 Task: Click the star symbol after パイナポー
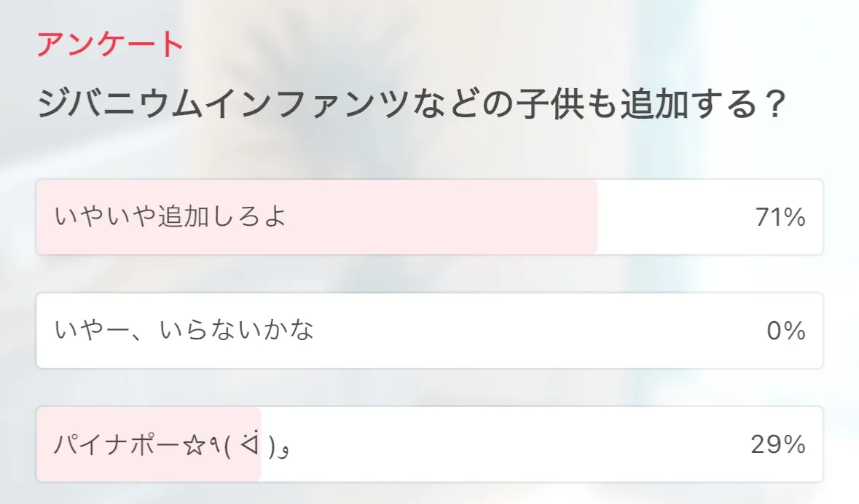193,444
